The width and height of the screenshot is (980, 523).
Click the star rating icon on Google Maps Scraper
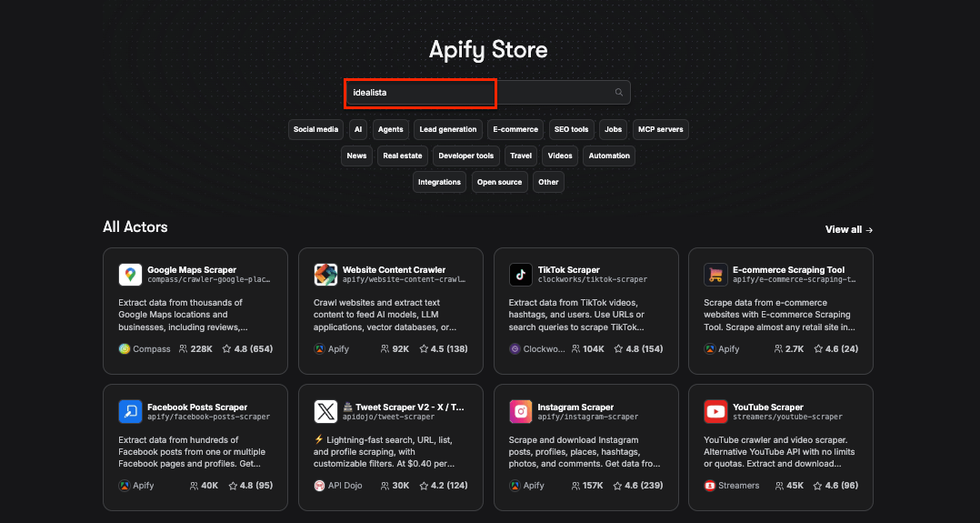(x=227, y=349)
